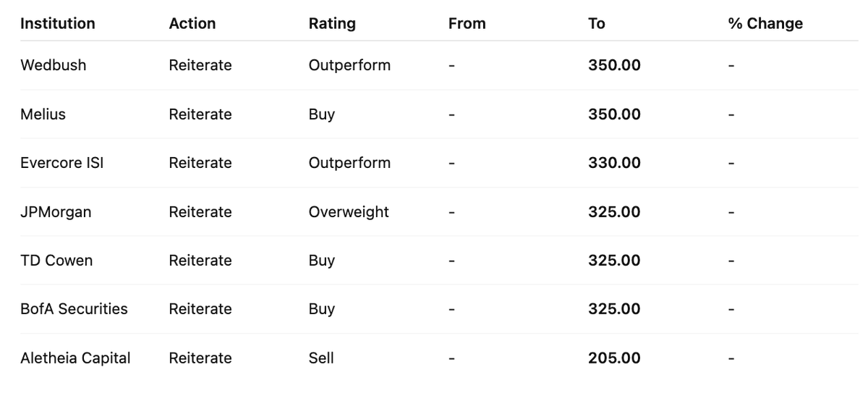Sort by the Rating column header
Screen dimensions: 868x396
332,23
